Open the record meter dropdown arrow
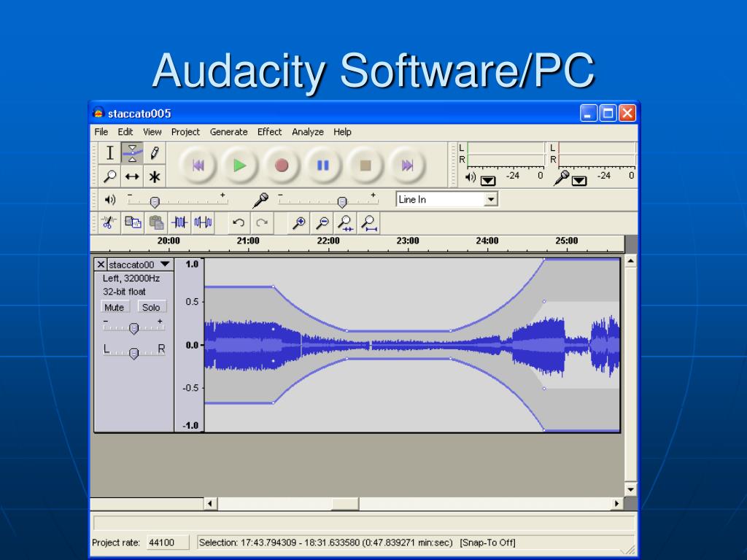 pyautogui.click(x=578, y=181)
